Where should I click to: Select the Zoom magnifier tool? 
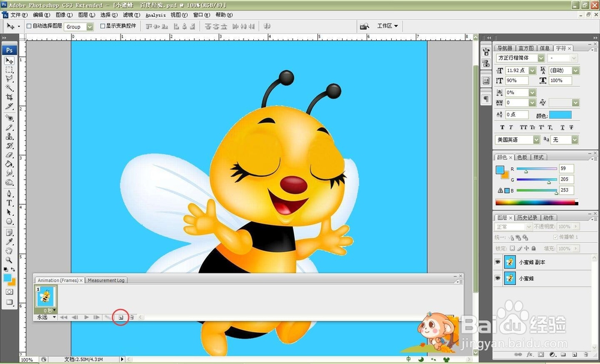coord(10,259)
